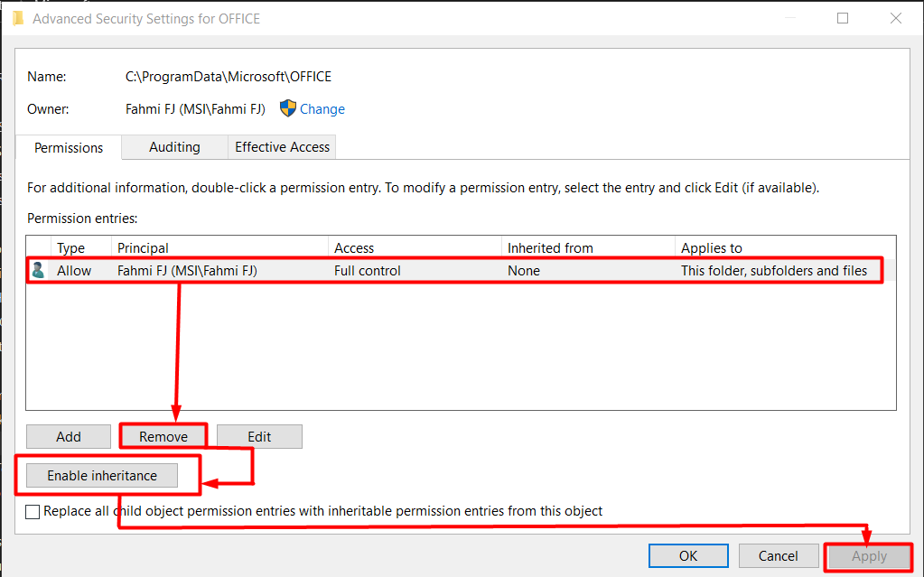Click the Access column header
Image resolution: width=924 pixels, height=577 pixels.
354,247
